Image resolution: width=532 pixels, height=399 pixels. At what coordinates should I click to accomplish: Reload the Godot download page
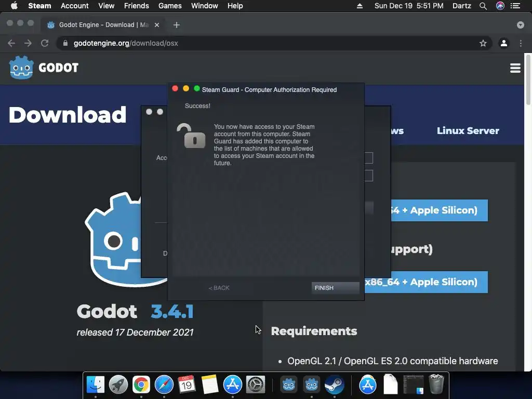point(45,43)
